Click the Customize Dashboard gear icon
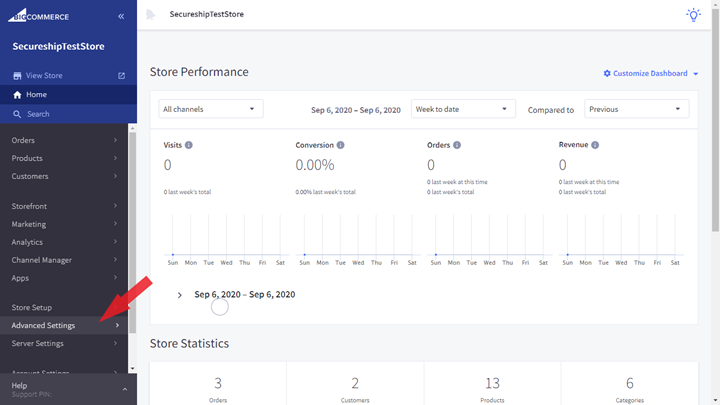 pos(607,73)
